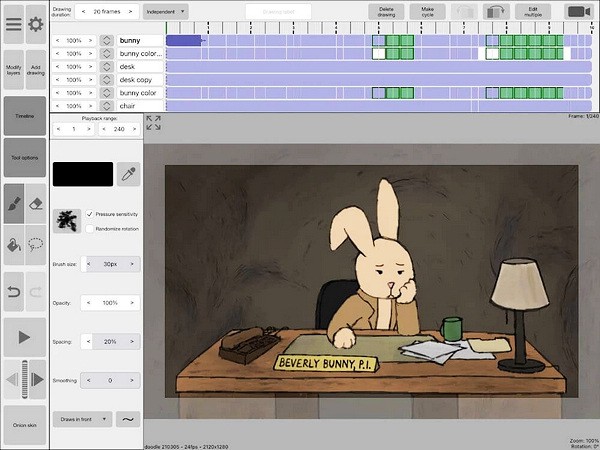The height and width of the screenshot is (450, 600).
Task: Undo the last action
Action: (x=13, y=290)
